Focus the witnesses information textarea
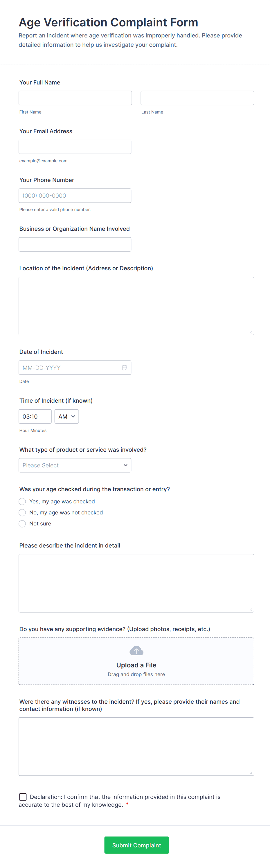The height and width of the screenshot is (868, 270). (136, 746)
